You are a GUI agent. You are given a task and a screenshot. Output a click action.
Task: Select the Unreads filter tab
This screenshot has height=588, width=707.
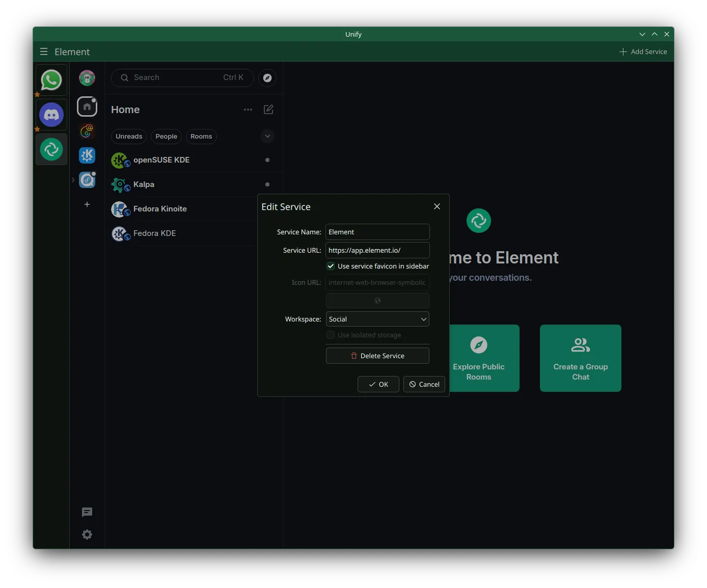(129, 137)
